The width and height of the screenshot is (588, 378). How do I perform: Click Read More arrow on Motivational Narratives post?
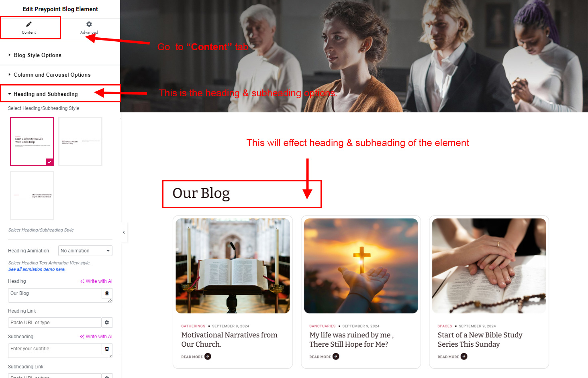pyautogui.click(x=208, y=356)
